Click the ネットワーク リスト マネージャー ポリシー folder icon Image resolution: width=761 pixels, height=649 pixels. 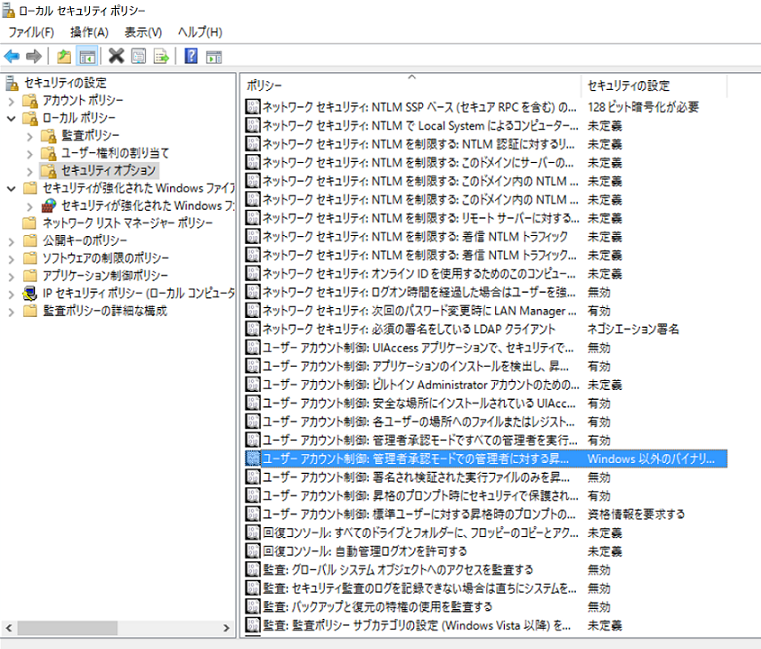point(30,223)
